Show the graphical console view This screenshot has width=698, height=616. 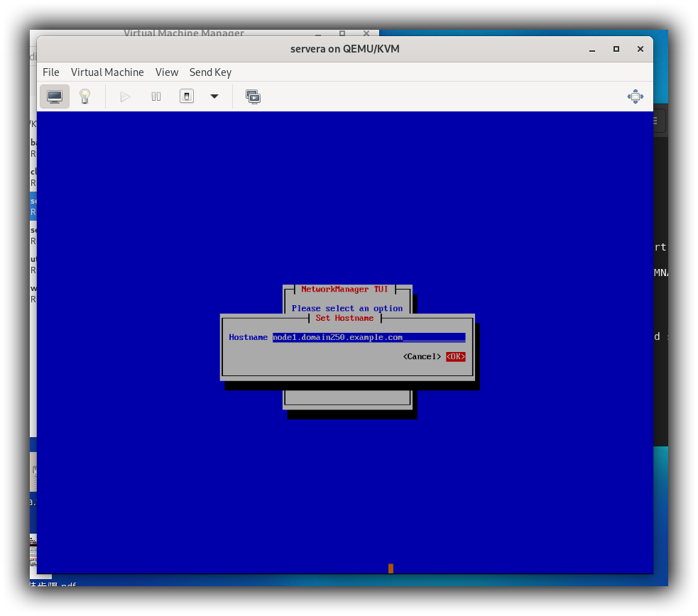(x=55, y=97)
